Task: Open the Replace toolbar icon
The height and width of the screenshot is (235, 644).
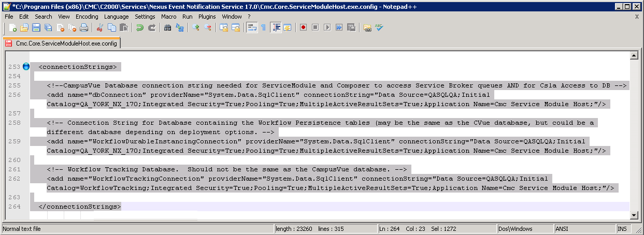Action: click(x=179, y=27)
